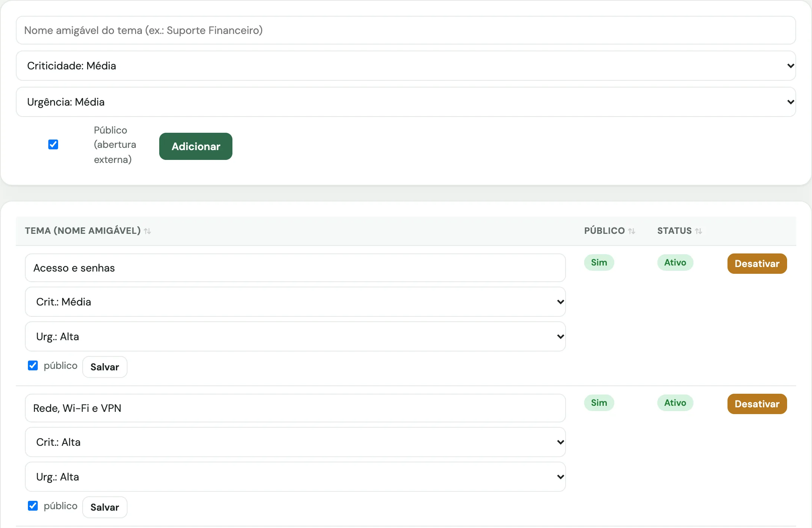
Task: Open Urg.: Alta dropdown for Rede, Wi-Fi e VPN
Action: click(295, 477)
